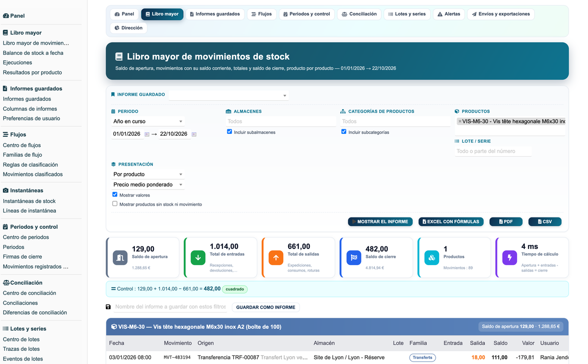Viewport: 588px width, 364px height.
Task: Click the warehouse icon next to Almacenes
Action: coord(228,112)
